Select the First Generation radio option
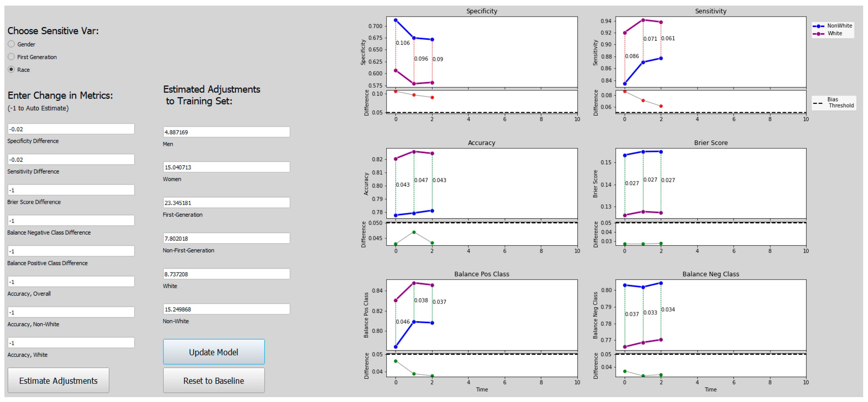The height and width of the screenshot is (402, 868). tap(11, 57)
